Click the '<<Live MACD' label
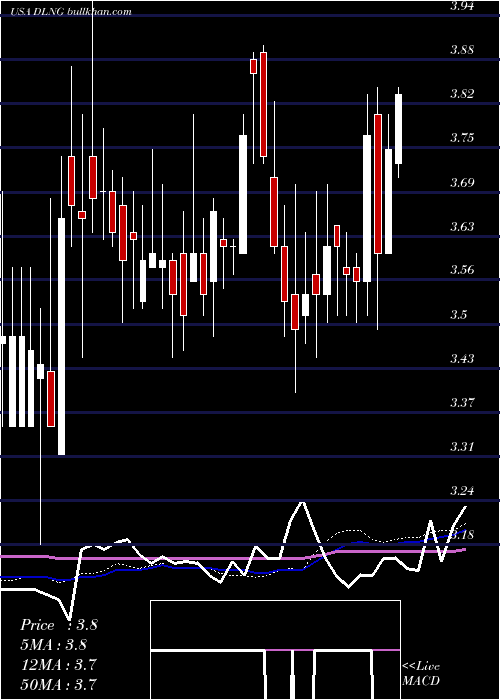Viewport: 500px width, 700px height. 421,673
